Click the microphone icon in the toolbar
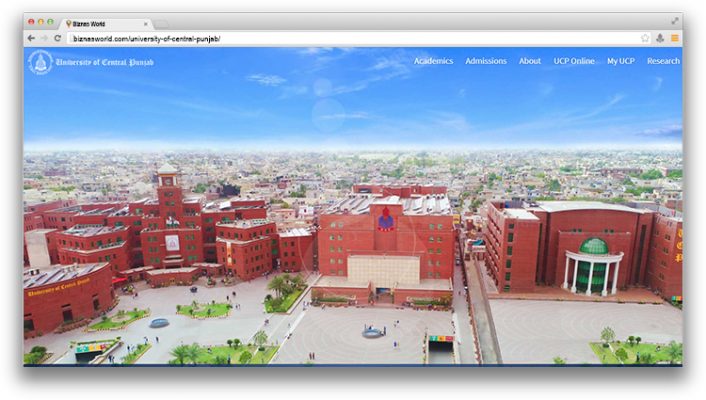Viewport: 706px width, 400px height. [660, 38]
